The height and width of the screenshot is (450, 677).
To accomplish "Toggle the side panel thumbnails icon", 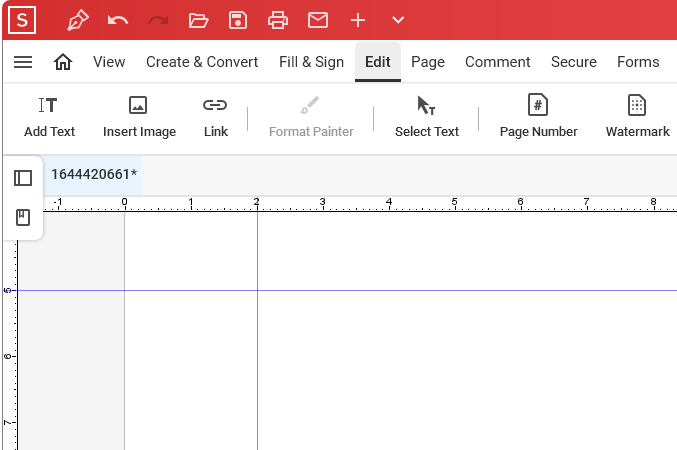I will (x=23, y=178).
